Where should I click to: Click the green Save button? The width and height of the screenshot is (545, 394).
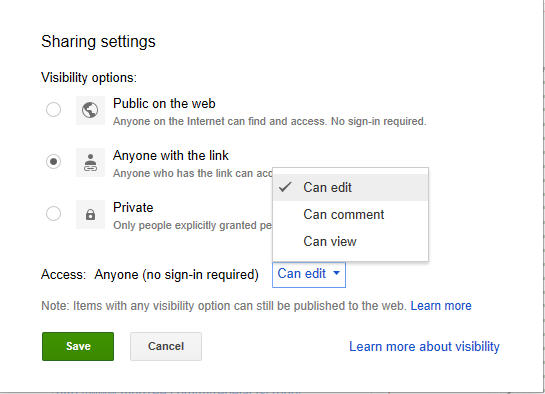tap(78, 346)
